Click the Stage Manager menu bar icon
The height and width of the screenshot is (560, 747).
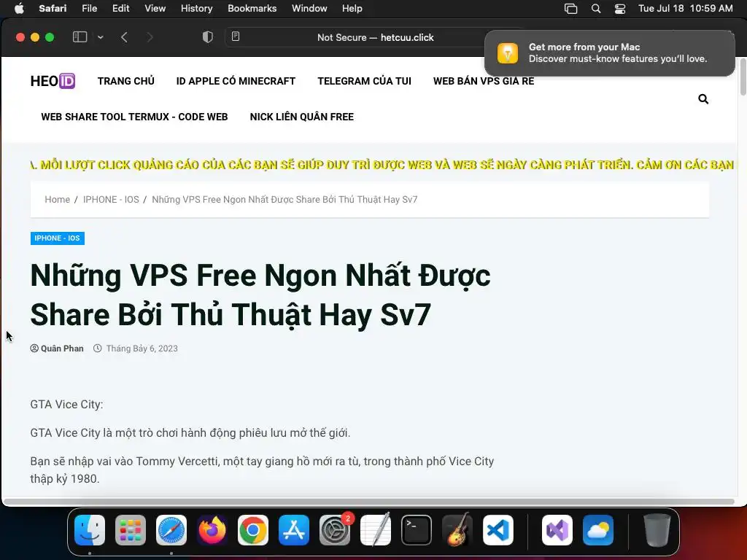click(570, 9)
